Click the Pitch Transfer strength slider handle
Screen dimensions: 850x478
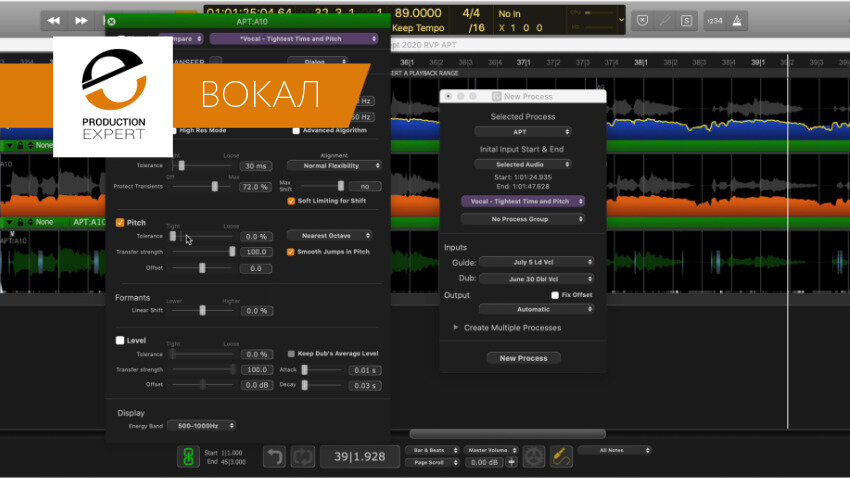[x=232, y=252]
